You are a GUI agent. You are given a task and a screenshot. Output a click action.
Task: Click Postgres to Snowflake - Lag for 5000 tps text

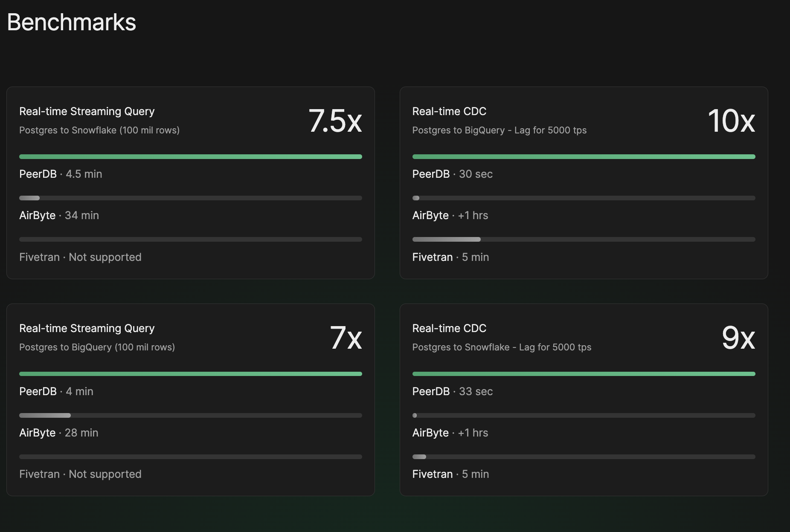point(502,347)
